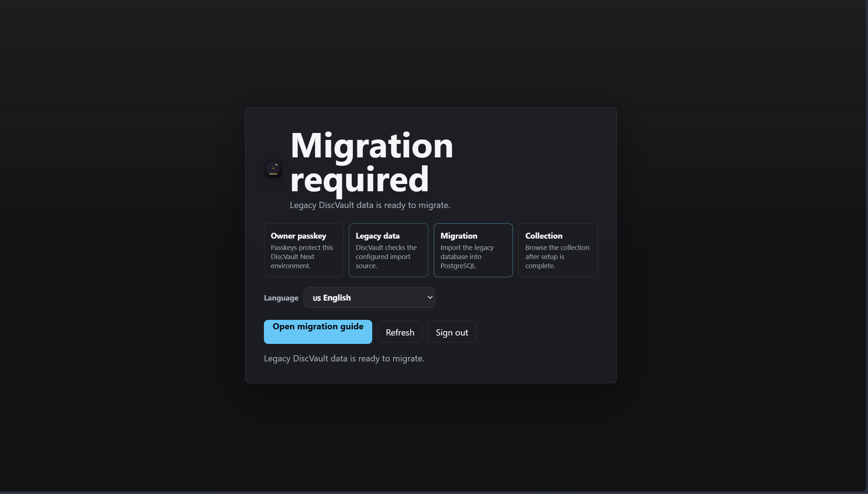Screen dimensions: 868x494
Task: Select the Owner passkey step card
Action: coord(303,250)
